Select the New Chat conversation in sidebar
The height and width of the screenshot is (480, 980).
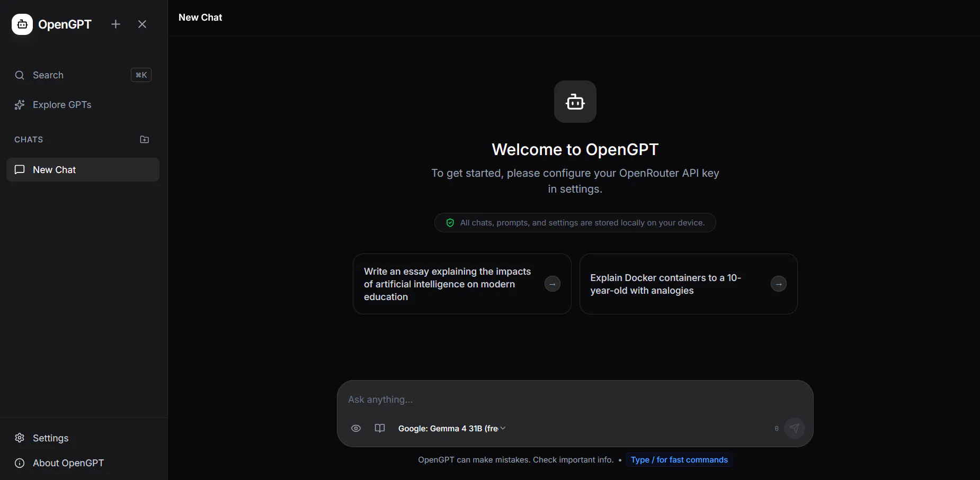click(83, 170)
